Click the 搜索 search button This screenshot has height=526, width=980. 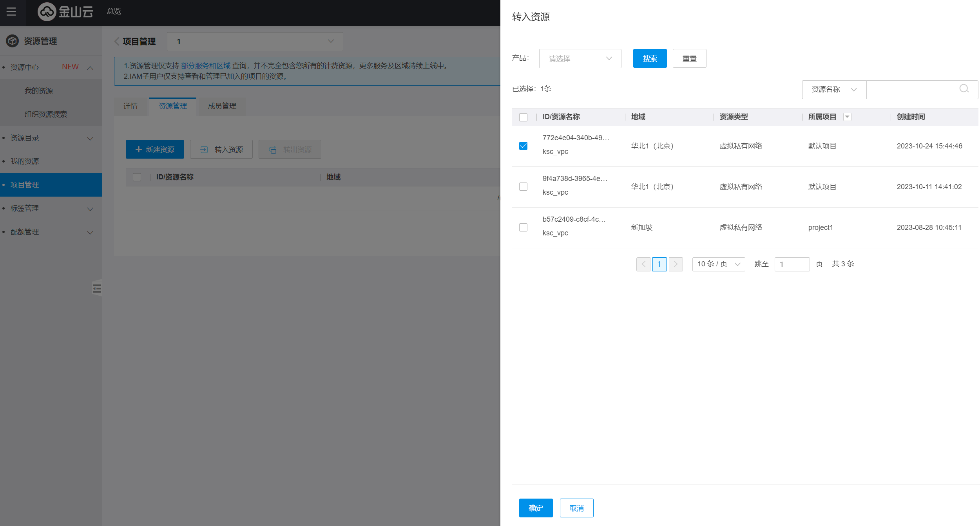pyautogui.click(x=650, y=58)
